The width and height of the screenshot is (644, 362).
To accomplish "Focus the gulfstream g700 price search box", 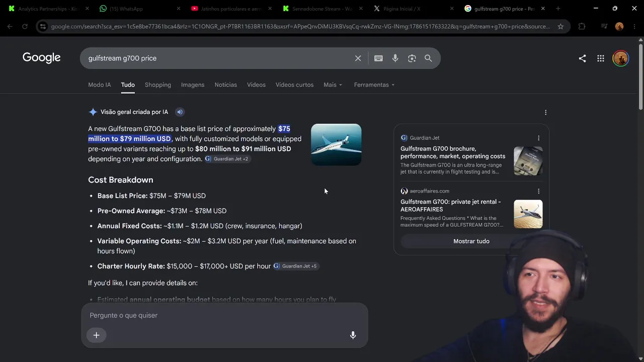I will [219, 58].
